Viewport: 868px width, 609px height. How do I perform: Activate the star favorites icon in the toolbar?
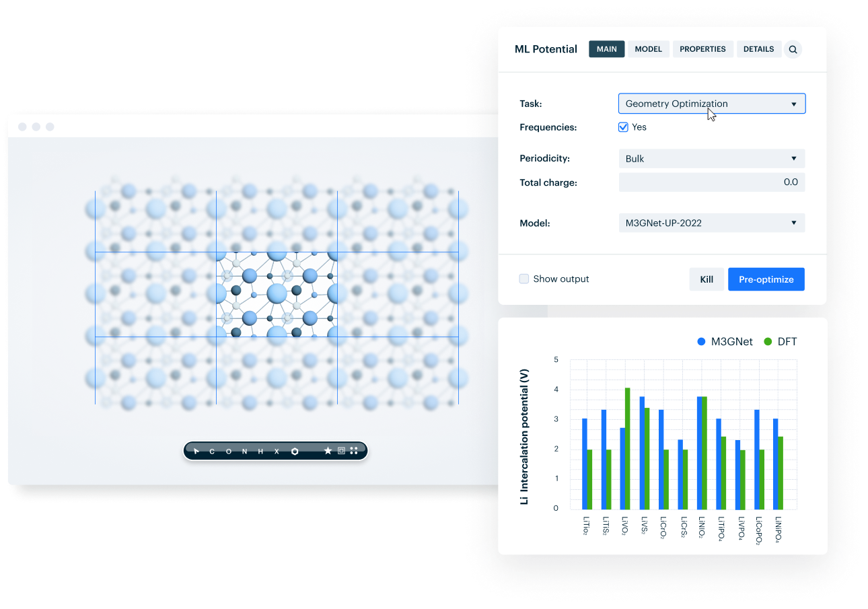[328, 451]
